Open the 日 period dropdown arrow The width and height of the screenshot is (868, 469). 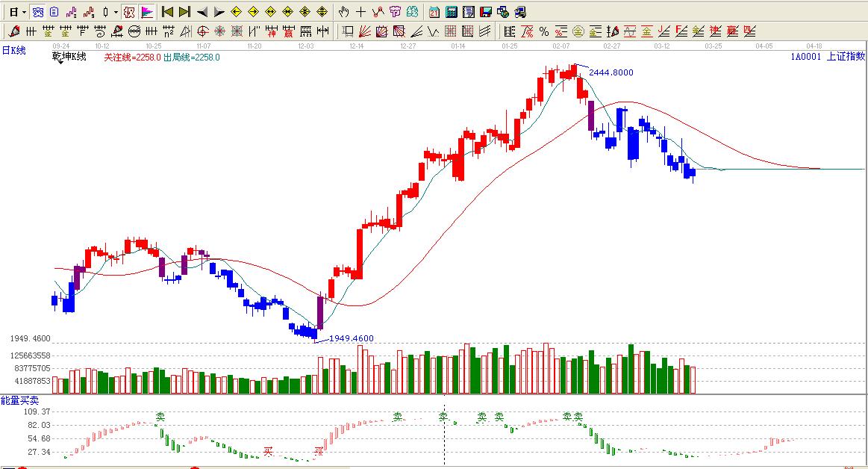tap(24, 13)
